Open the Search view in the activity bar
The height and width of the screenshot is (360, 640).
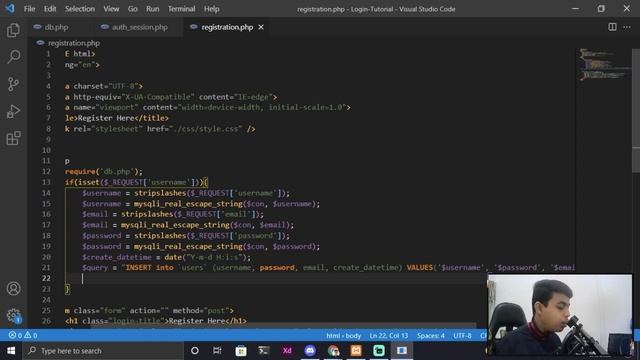pyautogui.click(x=13, y=57)
